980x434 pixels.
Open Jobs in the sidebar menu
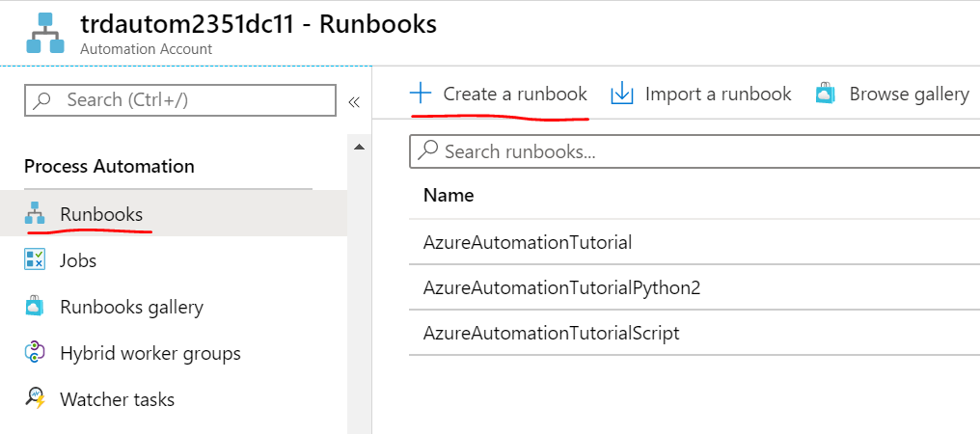coord(78,260)
